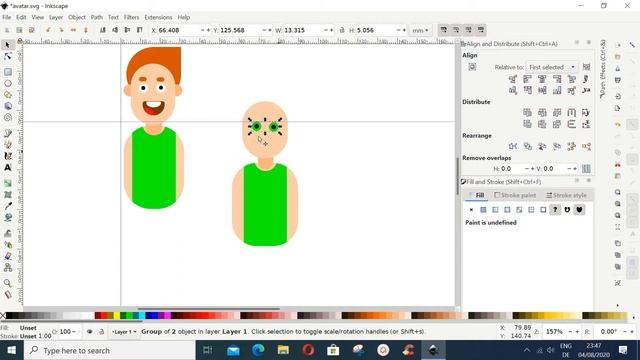Choose Linear gradient fill button
Screen dimensions: 640x360
point(495,210)
